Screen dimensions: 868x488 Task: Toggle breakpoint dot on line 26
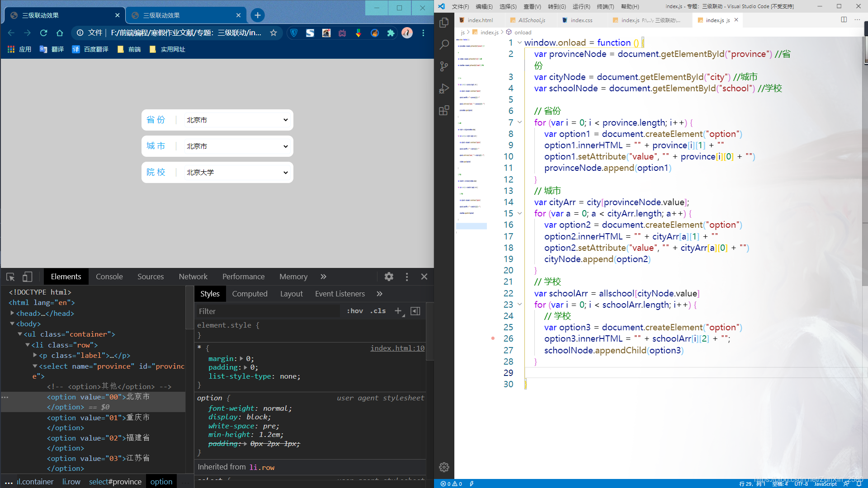(x=493, y=338)
